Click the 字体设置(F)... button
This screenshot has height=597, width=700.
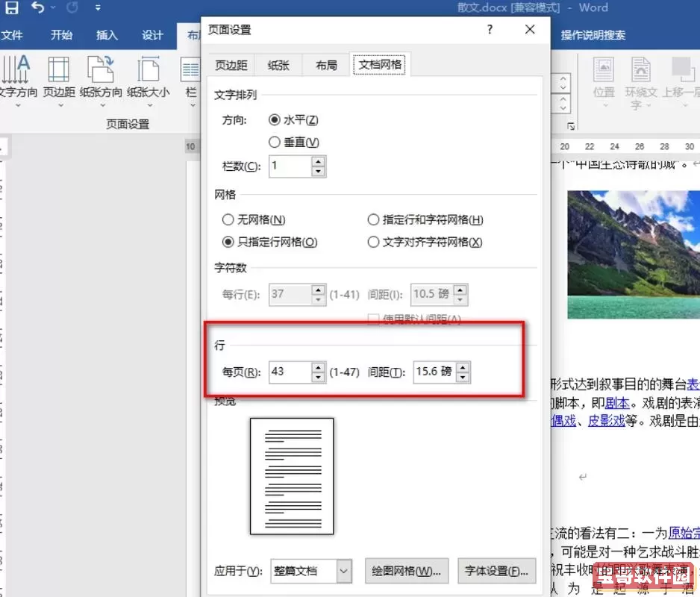(x=496, y=571)
